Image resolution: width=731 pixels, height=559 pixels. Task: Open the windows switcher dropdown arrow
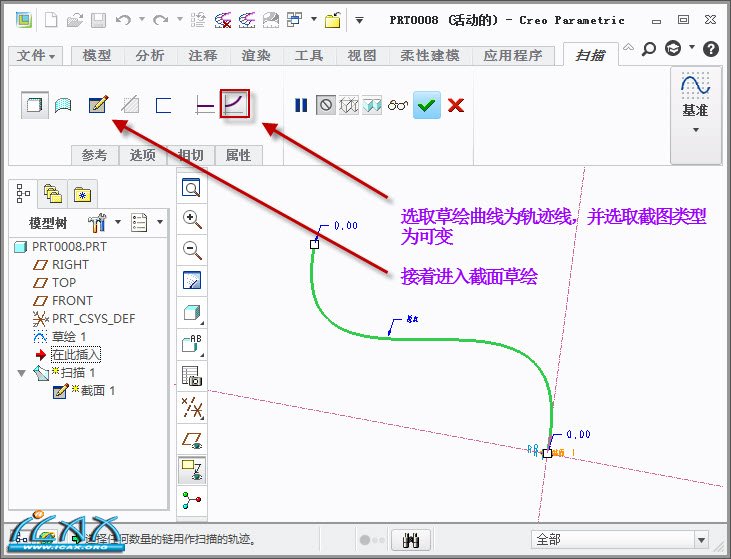[x=314, y=20]
